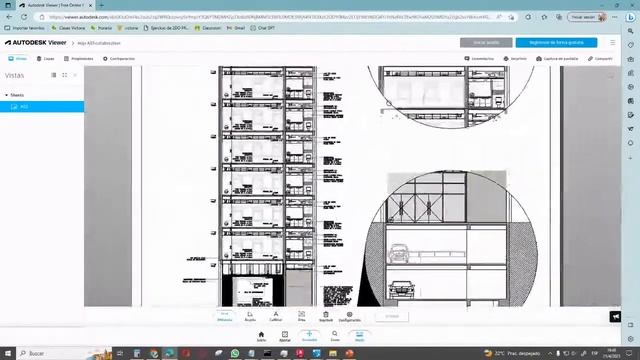This screenshot has width=640, height=360.
Task: Click Edge sidebar search icon
Action: pos(631,31)
